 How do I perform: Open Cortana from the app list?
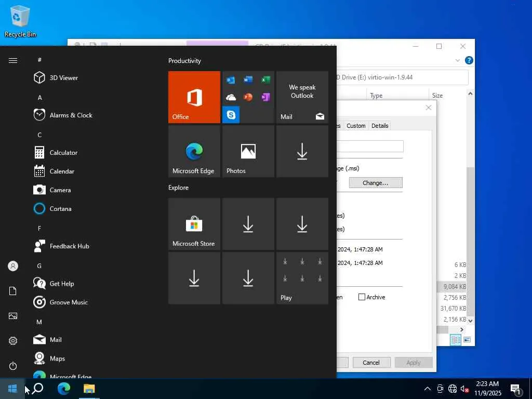coord(52,209)
